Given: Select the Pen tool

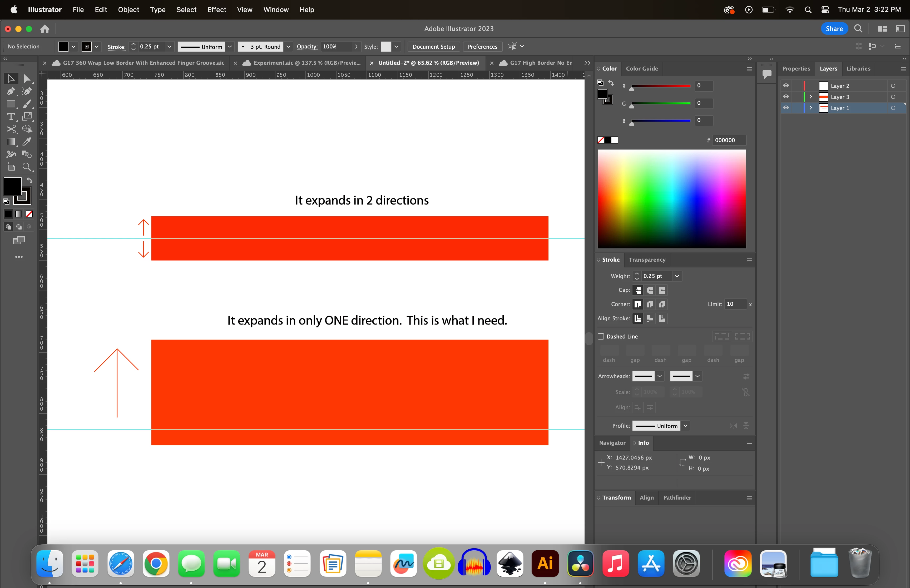Looking at the screenshot, I should 11,91.
